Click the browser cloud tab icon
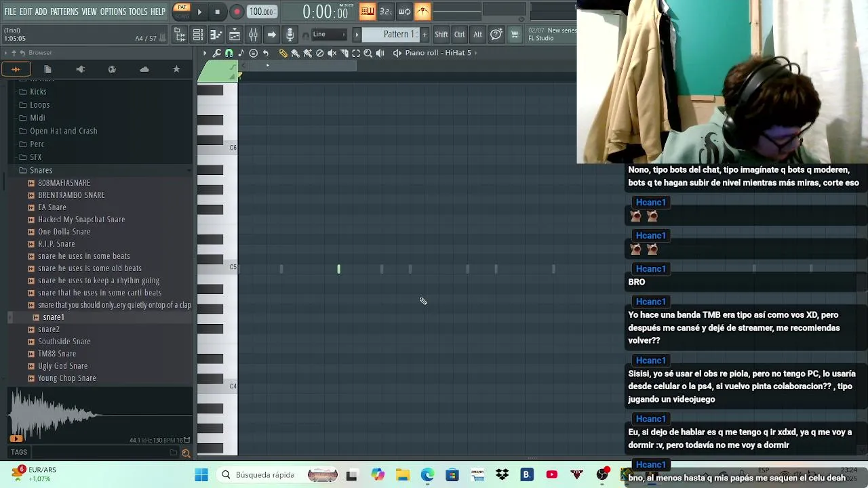This screenshot has height=488, width=868. (144, 69)
